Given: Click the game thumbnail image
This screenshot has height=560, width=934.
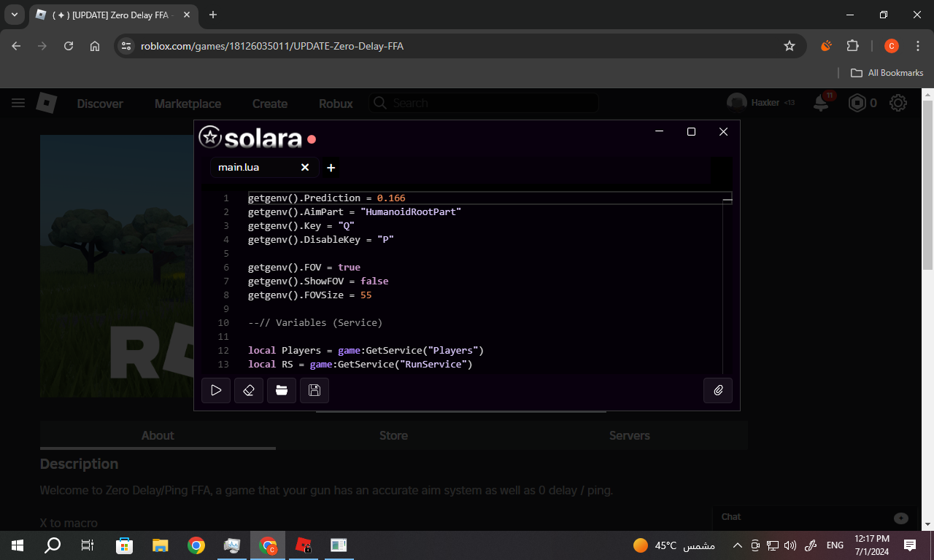Looking at the screenshot, I should tap(117, 266).
